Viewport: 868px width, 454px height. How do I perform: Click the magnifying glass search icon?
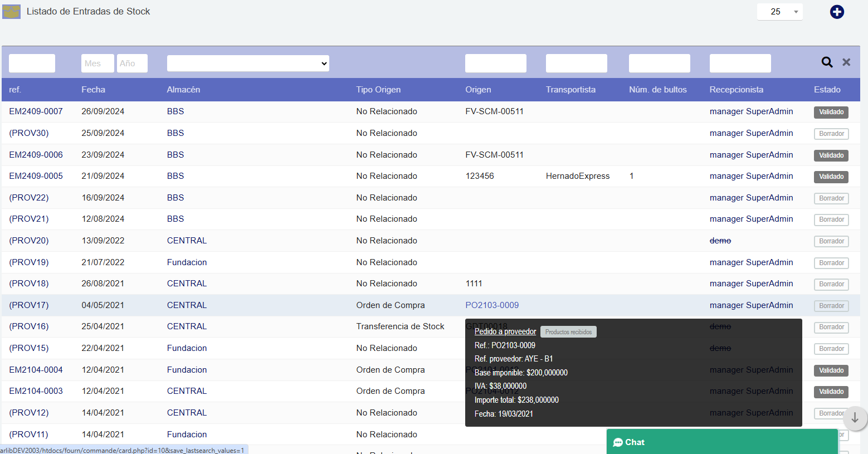pos(827,62)
